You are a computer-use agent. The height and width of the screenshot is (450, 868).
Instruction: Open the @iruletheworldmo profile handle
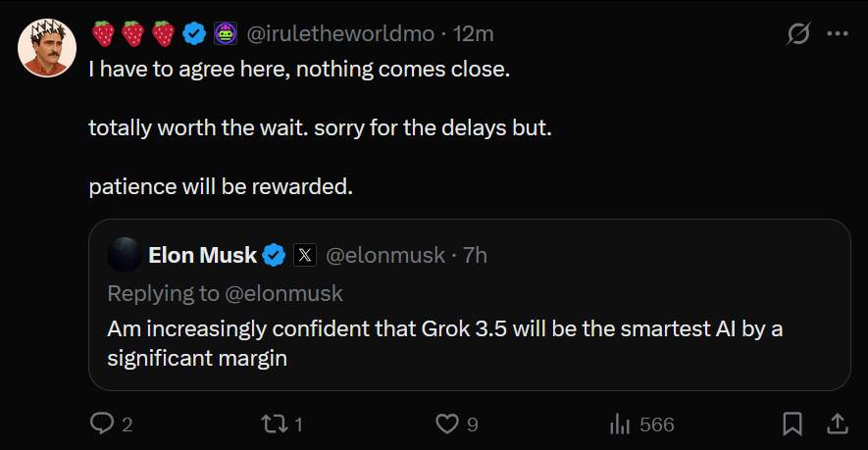(339, 33)
